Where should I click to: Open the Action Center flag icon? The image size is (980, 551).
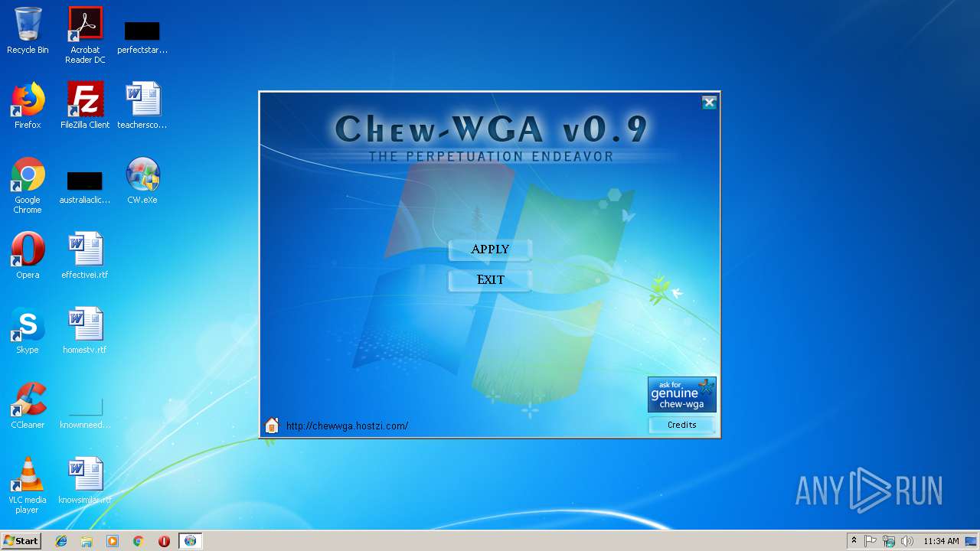tap(871, 541)
